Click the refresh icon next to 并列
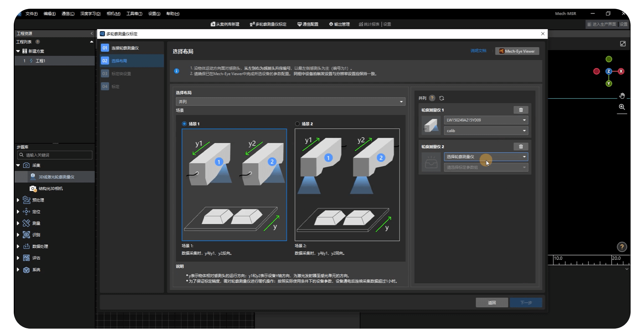644x336 pixels. click(441, 98)
